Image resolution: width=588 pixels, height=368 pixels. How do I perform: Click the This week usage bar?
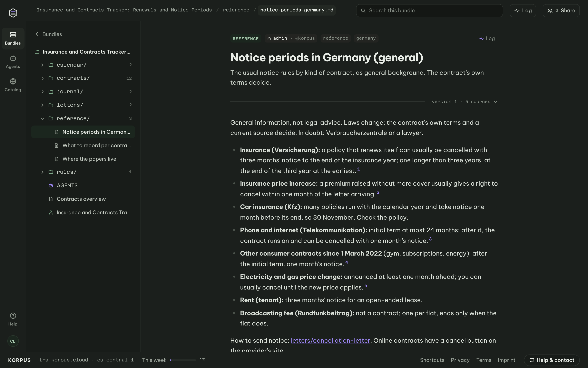tap(183, 360)
